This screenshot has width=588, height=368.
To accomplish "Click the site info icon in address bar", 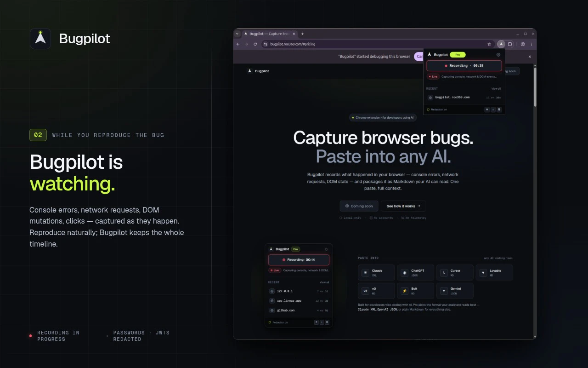I will click(266, 44).
